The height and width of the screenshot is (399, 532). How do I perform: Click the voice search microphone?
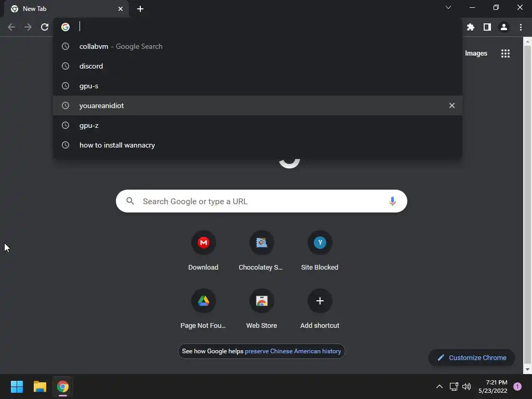coord(392,201)
